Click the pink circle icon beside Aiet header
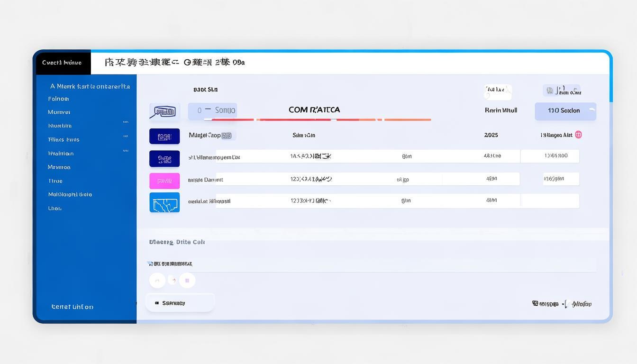Viewport: 637px width, 364px height. (x=578, y=135)
